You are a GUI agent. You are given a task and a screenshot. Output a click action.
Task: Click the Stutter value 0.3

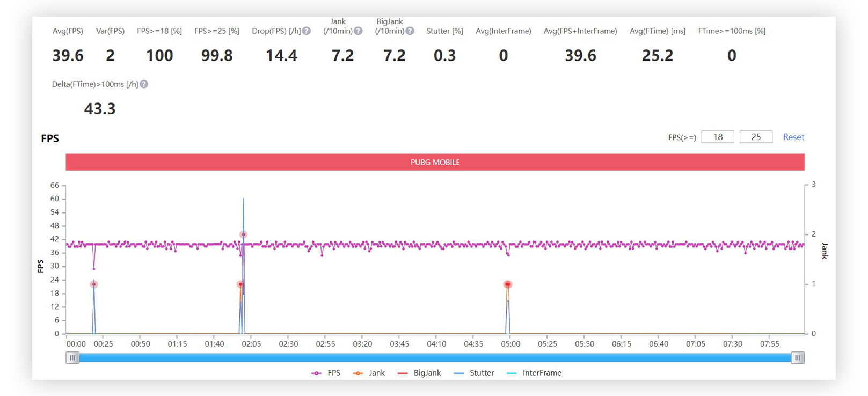click(444, 55)
